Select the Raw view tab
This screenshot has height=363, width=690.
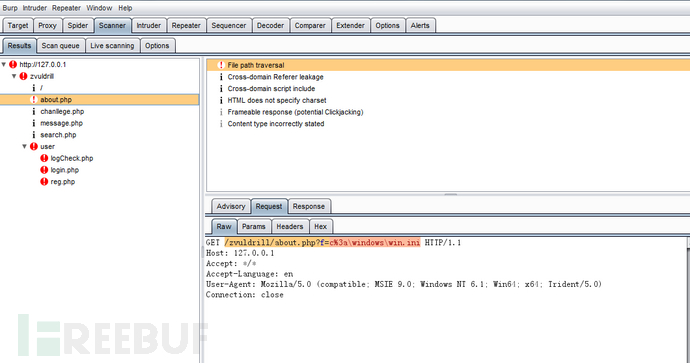(224, 227)
